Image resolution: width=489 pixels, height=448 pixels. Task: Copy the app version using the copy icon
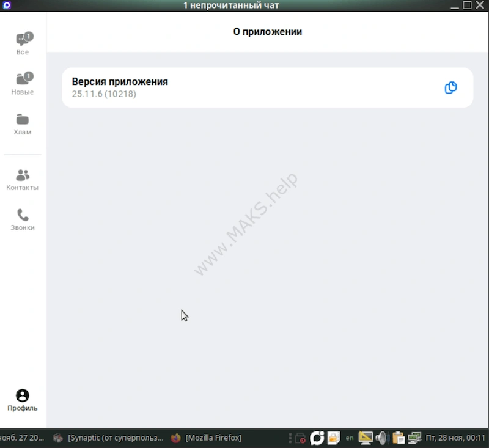point(450,87)
